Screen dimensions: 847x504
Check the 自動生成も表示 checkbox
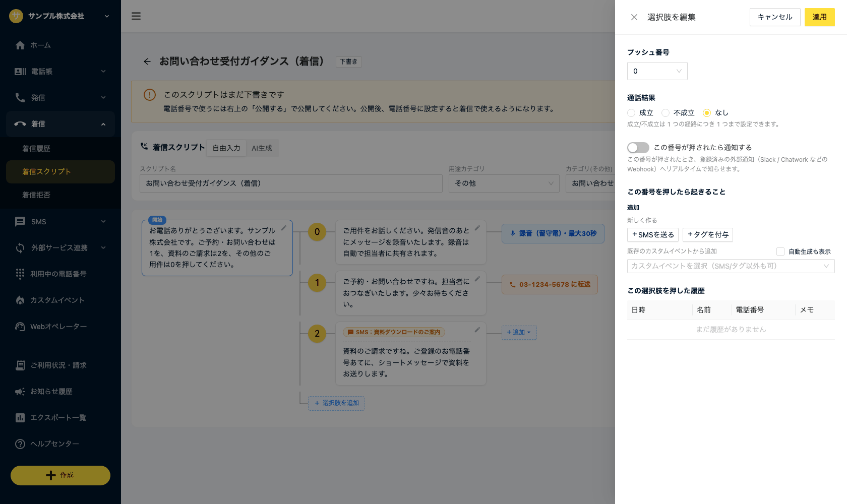pyautogui.click(x=780, y=251)
